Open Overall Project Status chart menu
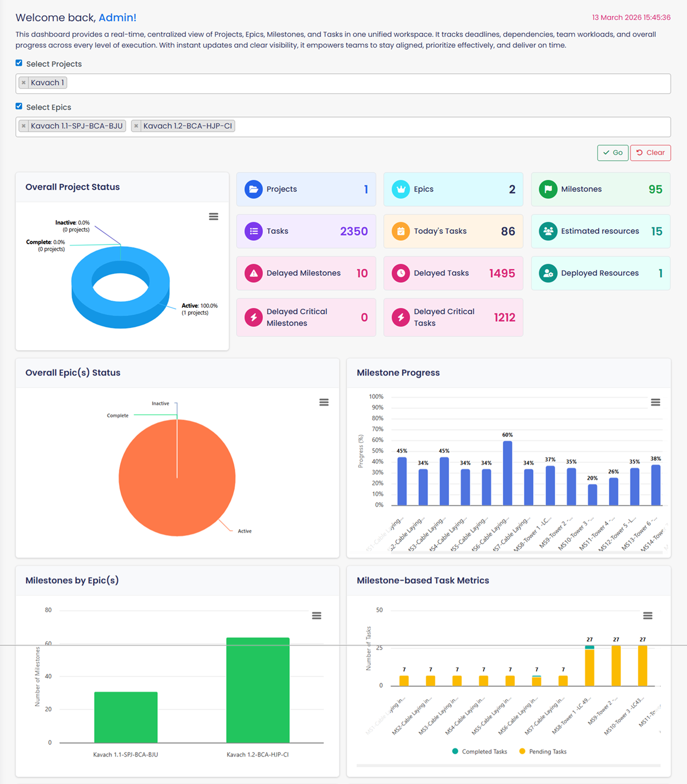Screen dimensions: 687x784 pyautogui.click(x=213, y=216)
